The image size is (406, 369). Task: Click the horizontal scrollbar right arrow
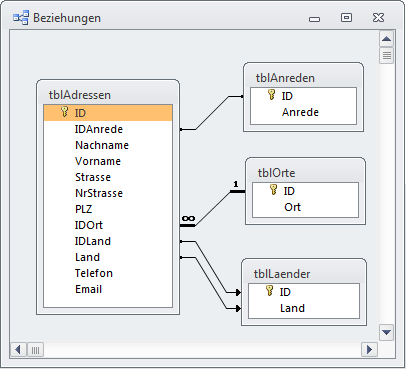tap(369, 350)
